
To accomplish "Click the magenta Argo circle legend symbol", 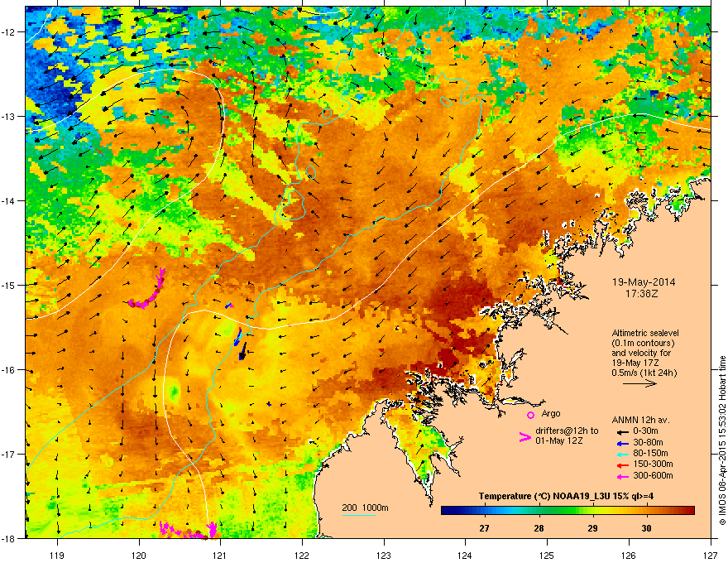I will [530, 415].
